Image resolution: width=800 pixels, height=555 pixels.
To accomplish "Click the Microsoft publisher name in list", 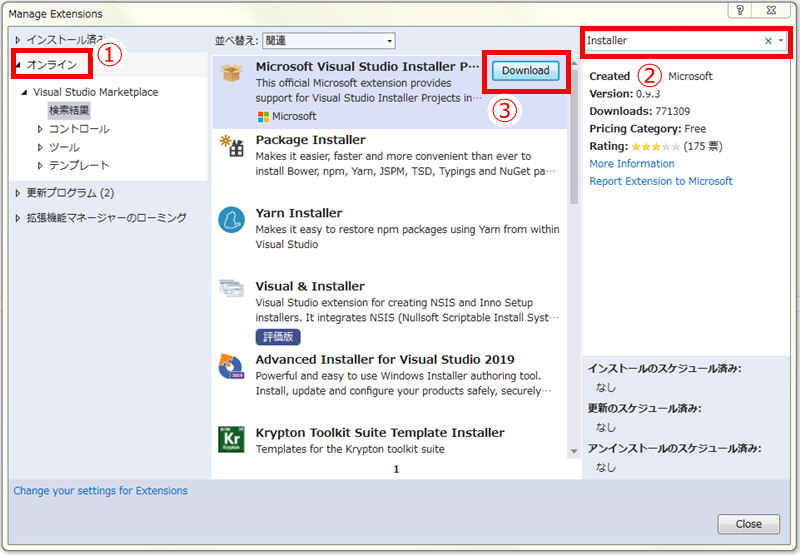I will [x=294, y=116].
